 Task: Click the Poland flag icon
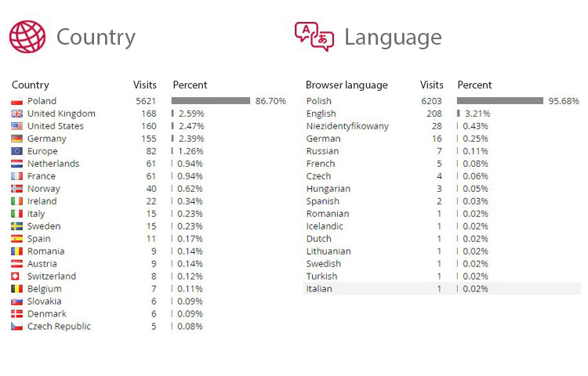click(17, 101)
